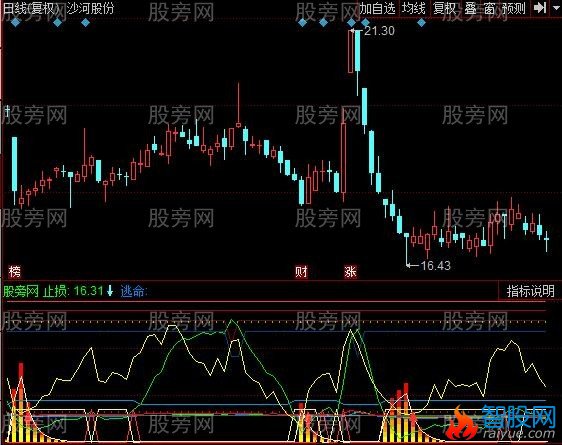This screenshot has width=562, height=445.
Task: Click the diamond marker below 均线 button
Action: coord(422,23)
